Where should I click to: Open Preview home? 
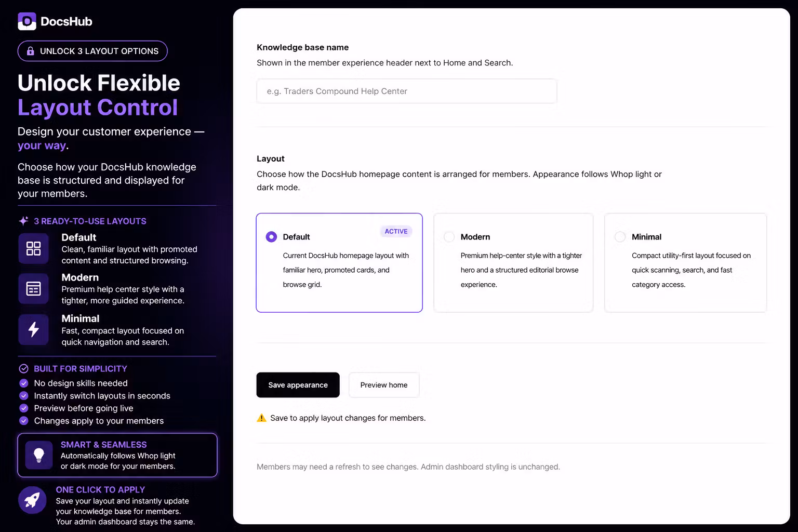[x=384, y=385]
